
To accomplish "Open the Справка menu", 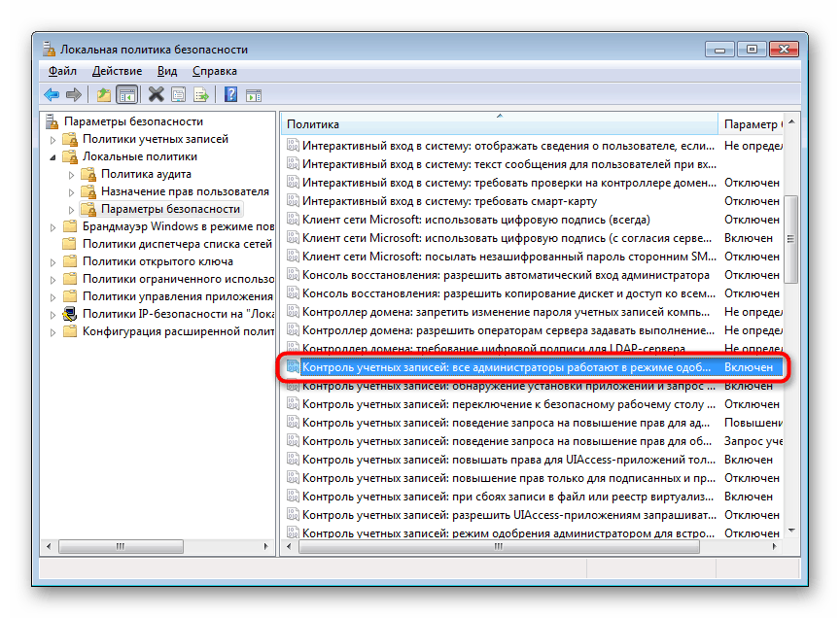I will click(x=217, y=70).
